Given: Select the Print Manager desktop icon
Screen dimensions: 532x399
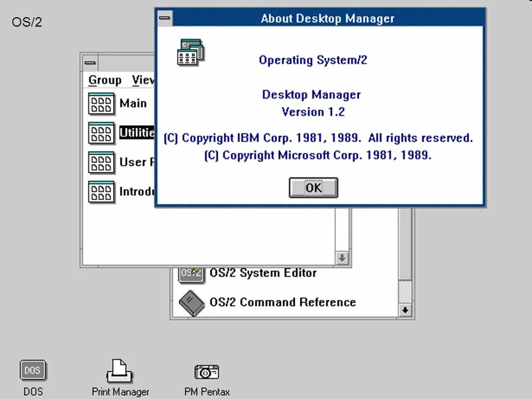Looking at the screenshot, I should [x=120, y=371].
